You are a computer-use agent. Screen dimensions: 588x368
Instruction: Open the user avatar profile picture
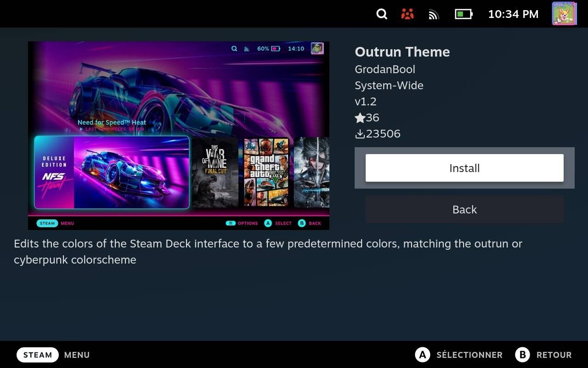click(564, 13)
